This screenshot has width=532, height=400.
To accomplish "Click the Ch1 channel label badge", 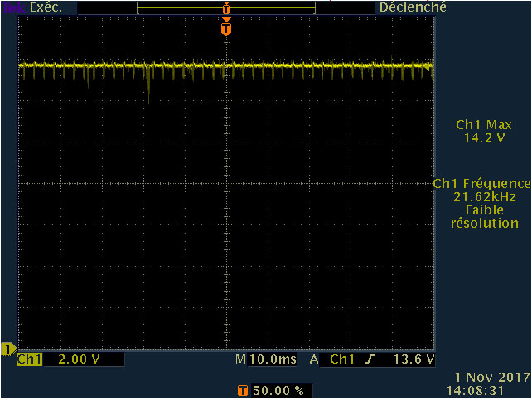I will pyautogui.click(x=30, y=359).
